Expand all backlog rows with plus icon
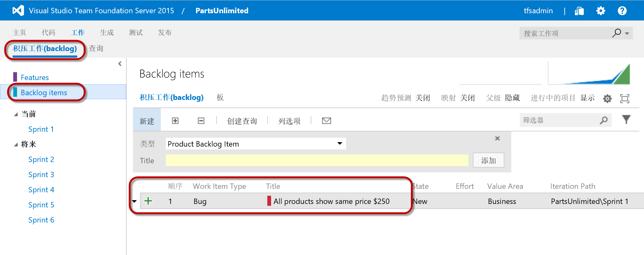The width and height of the screenshot is (644, 255). pos(175,121)
